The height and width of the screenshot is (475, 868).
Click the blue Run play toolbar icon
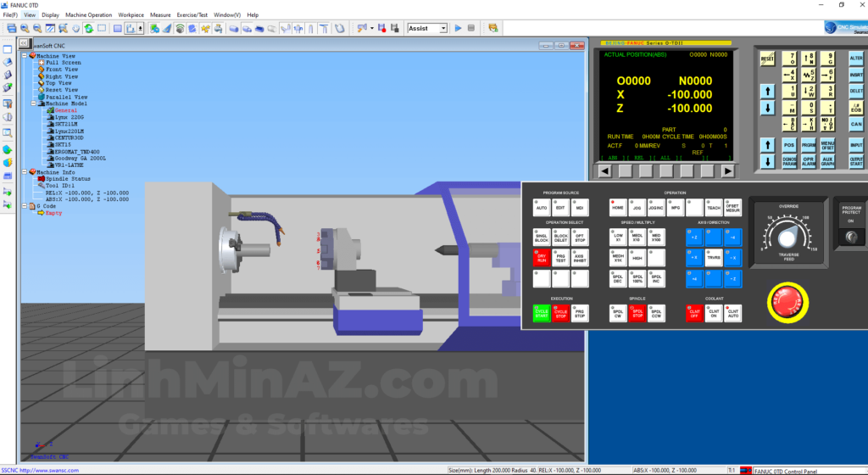pyautogui.click(x=458, y=28)
